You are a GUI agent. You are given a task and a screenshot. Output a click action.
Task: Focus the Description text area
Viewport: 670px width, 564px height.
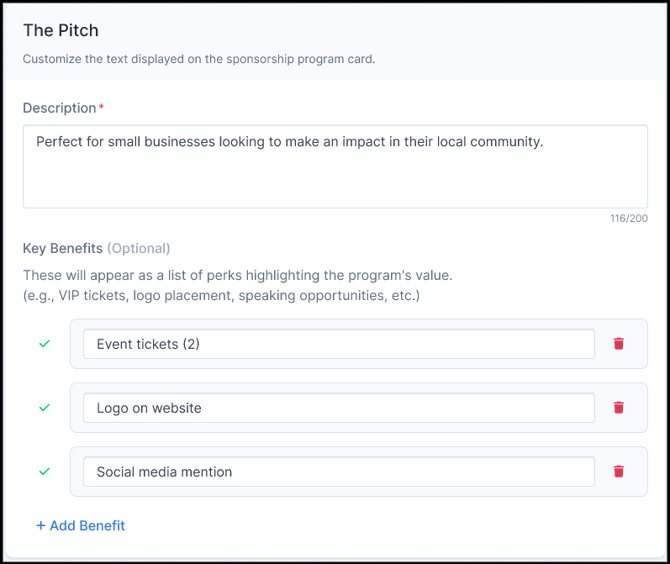(x=335, y=167)
